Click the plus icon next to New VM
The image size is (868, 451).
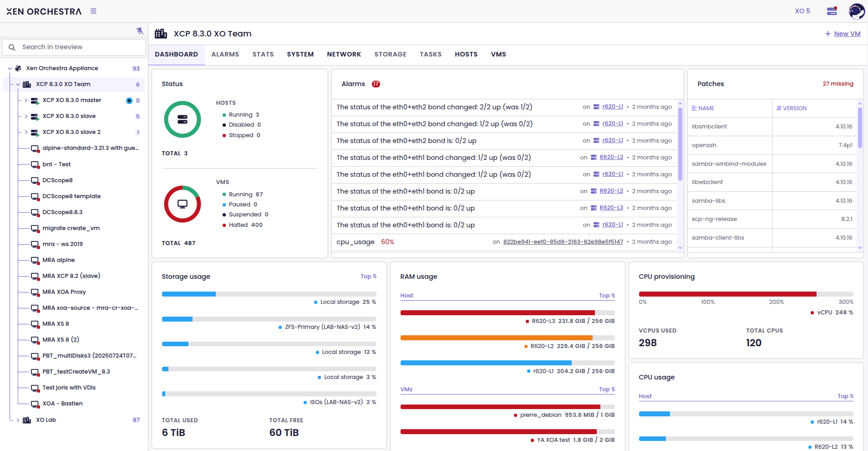coord(828,34)
